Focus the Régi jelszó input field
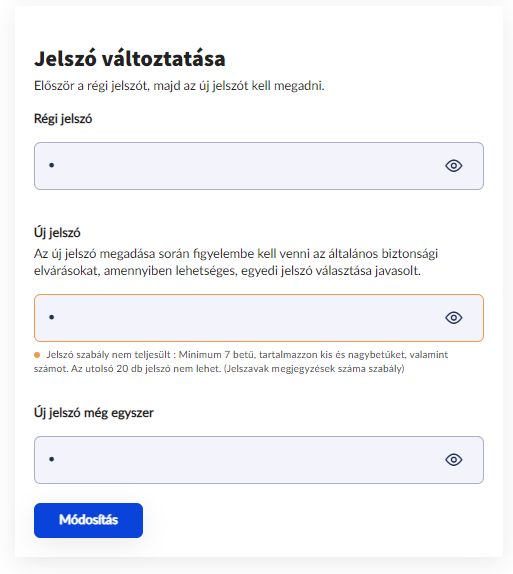The height and width of the screenshot is (574, 513). (259, 166)
